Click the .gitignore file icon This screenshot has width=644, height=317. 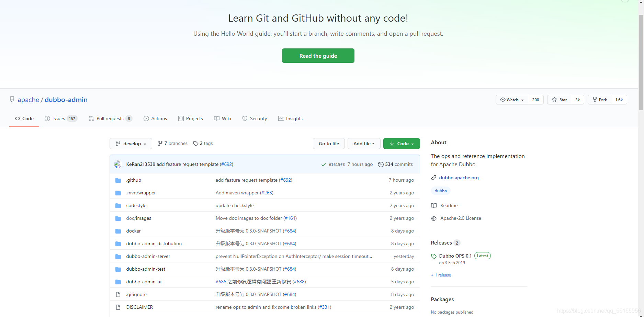118,294
